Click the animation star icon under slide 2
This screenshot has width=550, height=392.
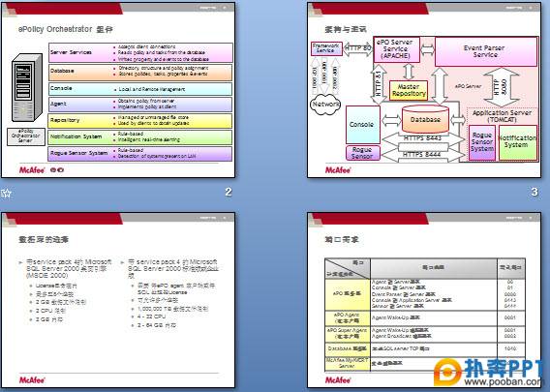(7, 193)
